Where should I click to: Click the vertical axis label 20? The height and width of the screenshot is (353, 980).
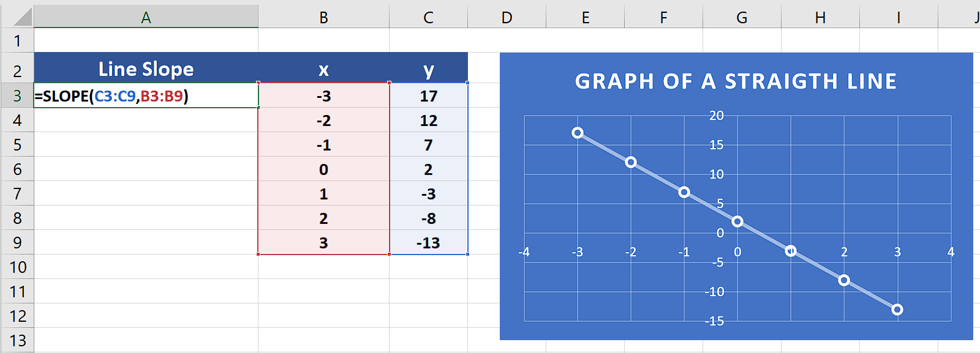pos(717,116)
